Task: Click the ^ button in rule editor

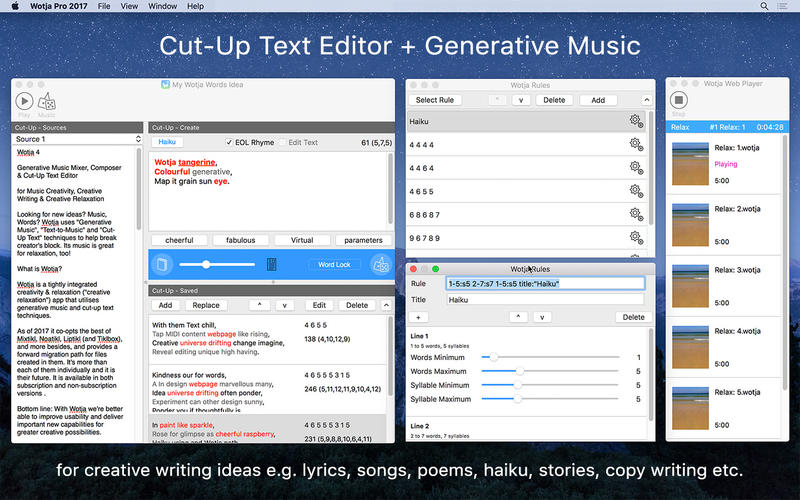Action: (x=518, y=317)
